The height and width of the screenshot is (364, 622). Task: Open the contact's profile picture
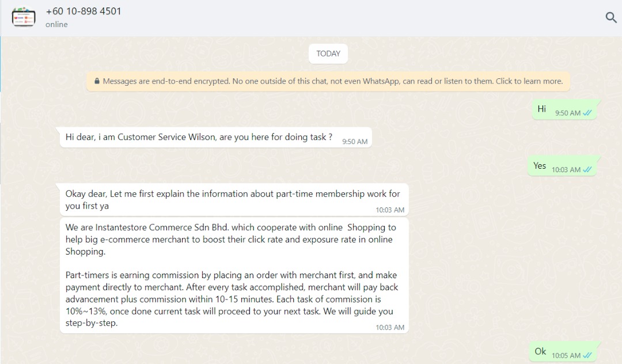(x=24, y=17)
